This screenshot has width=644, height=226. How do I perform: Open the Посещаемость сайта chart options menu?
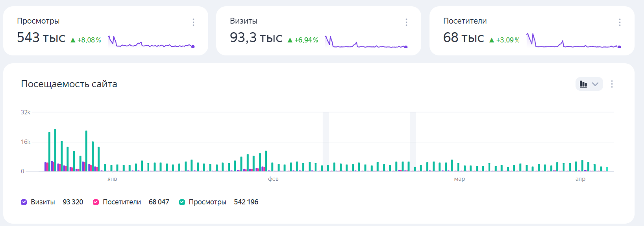tap(612, 84)
